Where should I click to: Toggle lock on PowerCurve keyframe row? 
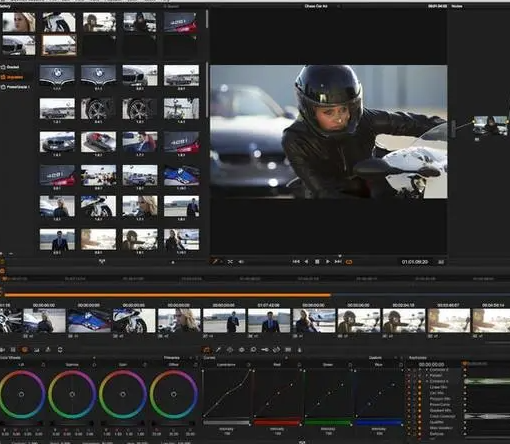tap(414, 405)
